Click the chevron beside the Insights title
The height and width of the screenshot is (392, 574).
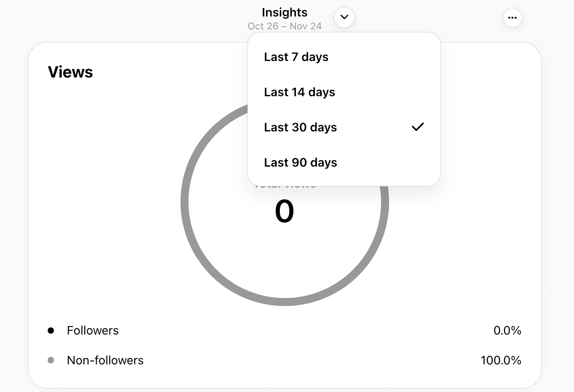click(x=344, y=17)
